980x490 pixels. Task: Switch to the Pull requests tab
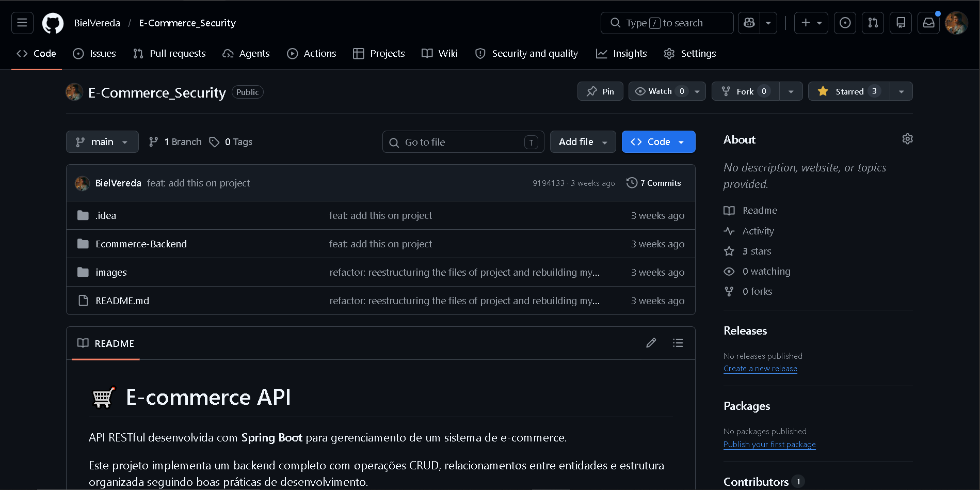(x=169, y=53)
